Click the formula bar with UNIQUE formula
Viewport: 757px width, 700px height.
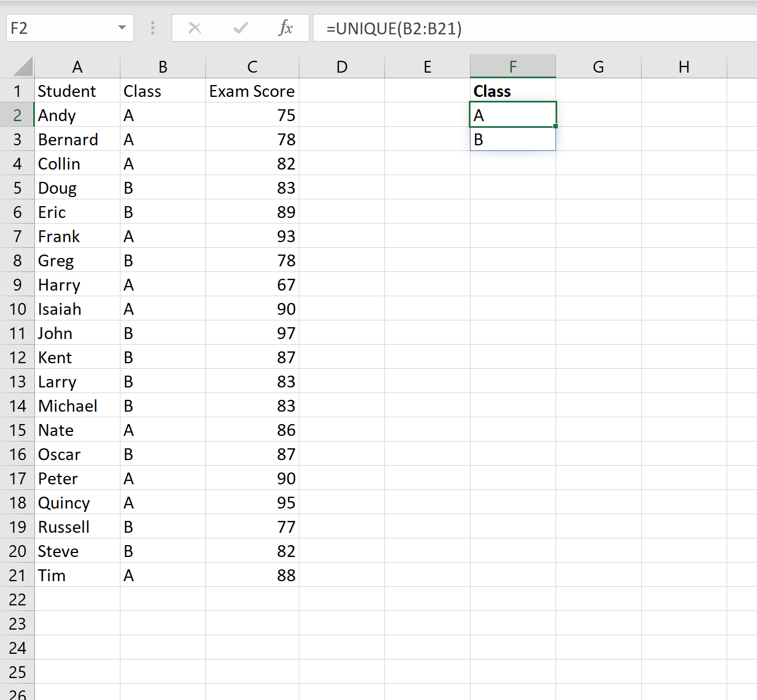535,28
